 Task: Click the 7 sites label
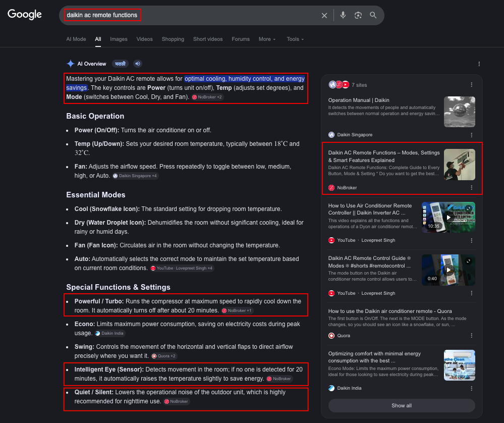coord(359,85)
